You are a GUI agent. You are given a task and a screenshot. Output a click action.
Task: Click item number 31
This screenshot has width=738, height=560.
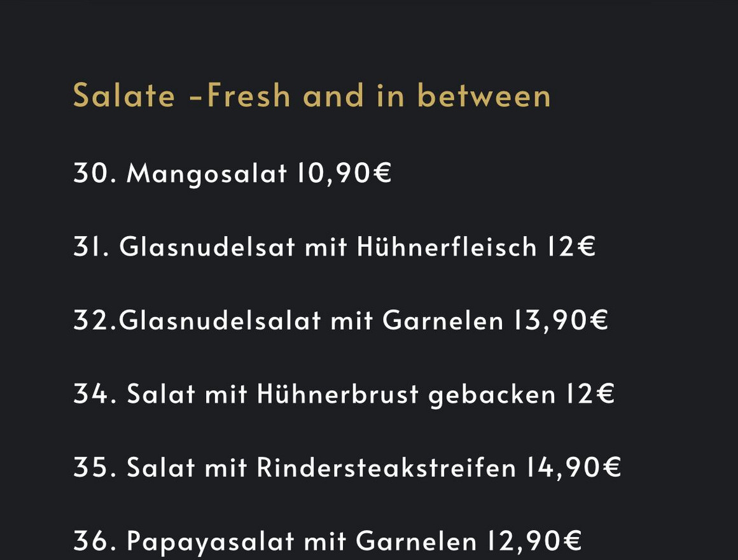(x=92, y=246)
